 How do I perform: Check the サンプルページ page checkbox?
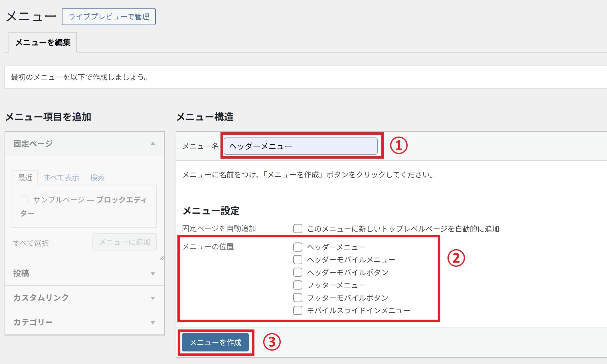[24, 200]
